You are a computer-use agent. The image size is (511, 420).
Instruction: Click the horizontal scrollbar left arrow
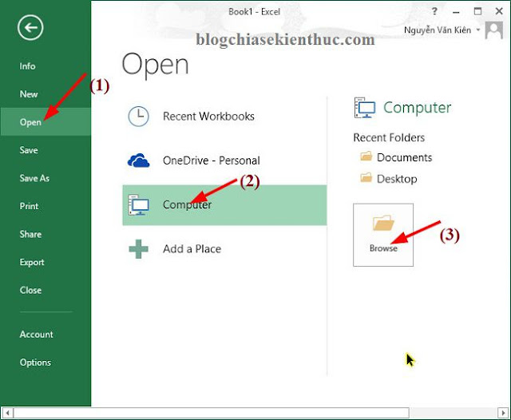coord(7,413)
